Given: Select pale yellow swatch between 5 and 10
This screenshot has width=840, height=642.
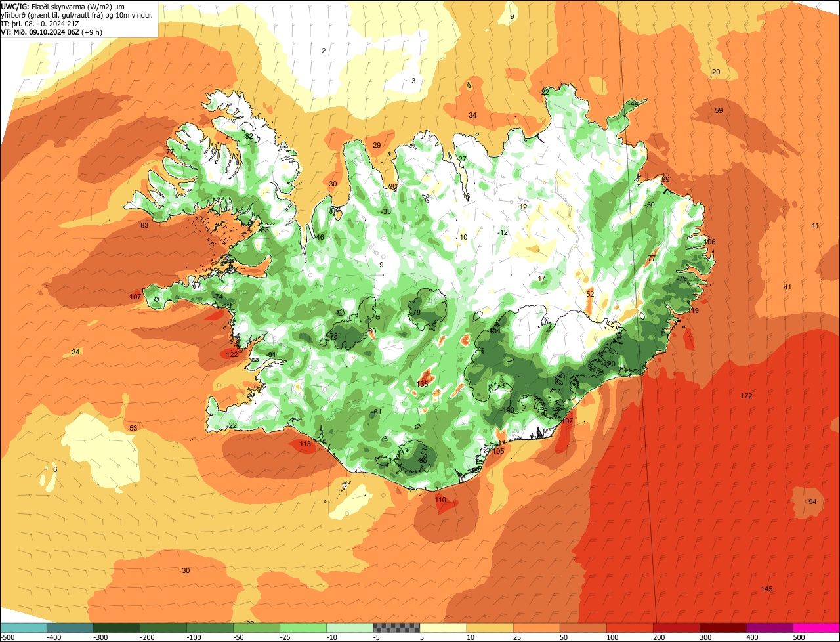Looking at the screenshot, I should click(443, 628).
